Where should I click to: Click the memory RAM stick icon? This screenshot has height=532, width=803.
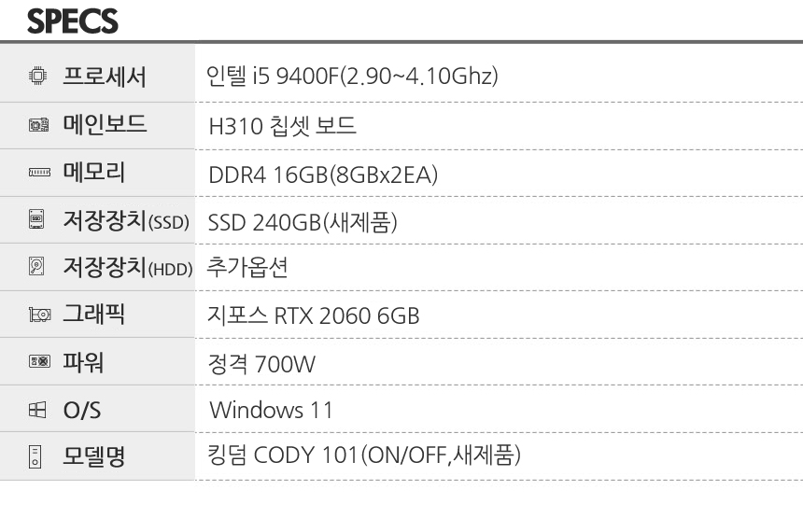point(39,173)
